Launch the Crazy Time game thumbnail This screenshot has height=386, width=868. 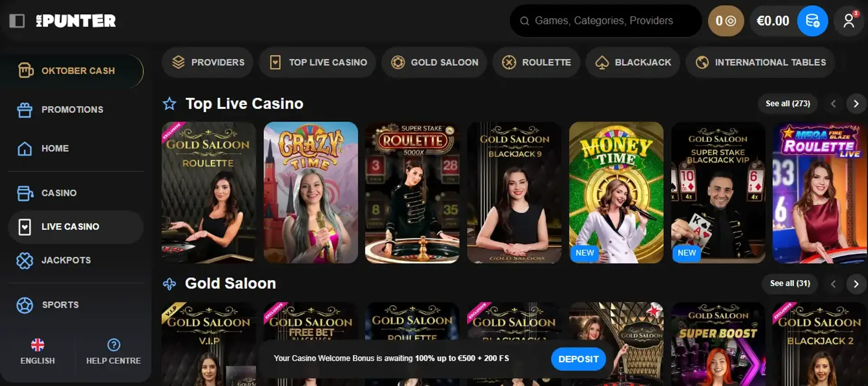click(x=311, y=193)
